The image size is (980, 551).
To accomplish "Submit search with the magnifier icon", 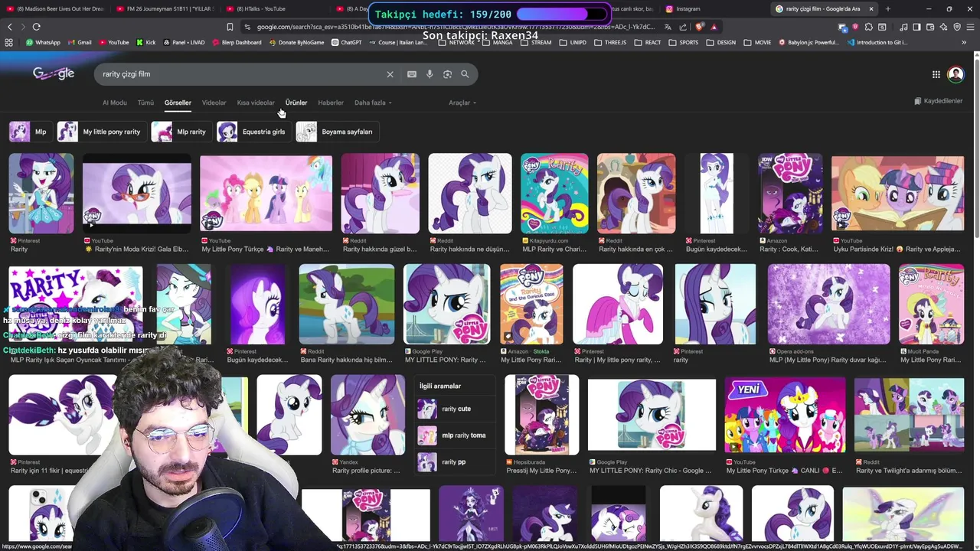I will click(465, 74).
